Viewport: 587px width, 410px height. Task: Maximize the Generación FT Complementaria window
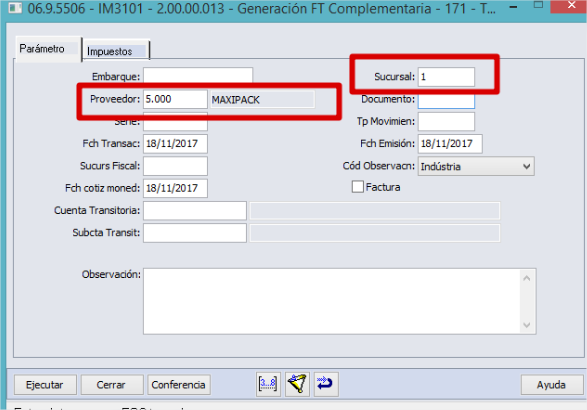click(x=538, y=5)
